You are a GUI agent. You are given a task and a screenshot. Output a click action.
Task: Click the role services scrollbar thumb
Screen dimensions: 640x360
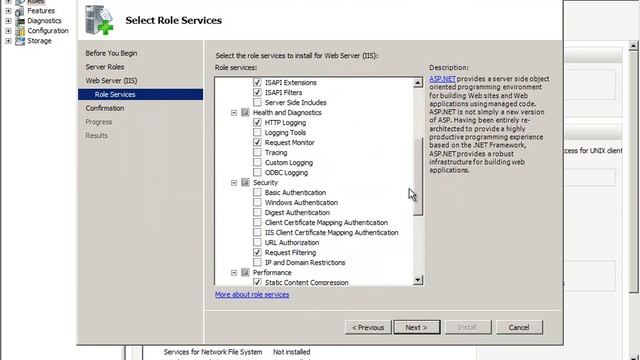pyautogui.click(x=418, y=176)
